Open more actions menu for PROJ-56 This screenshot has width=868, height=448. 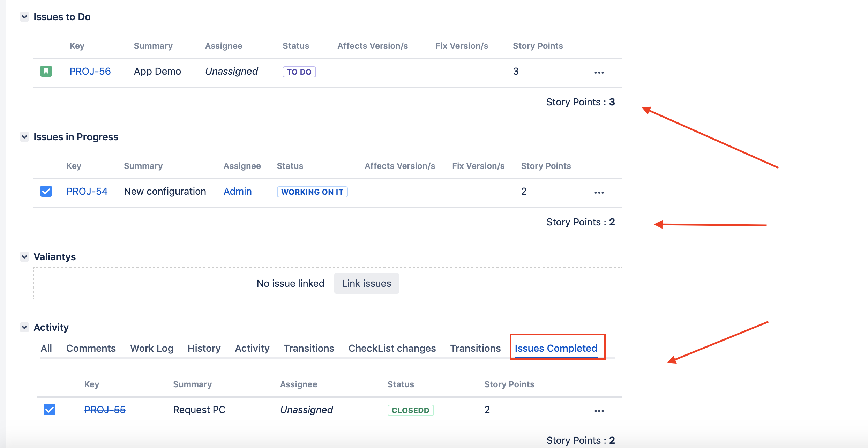(599, 72)
